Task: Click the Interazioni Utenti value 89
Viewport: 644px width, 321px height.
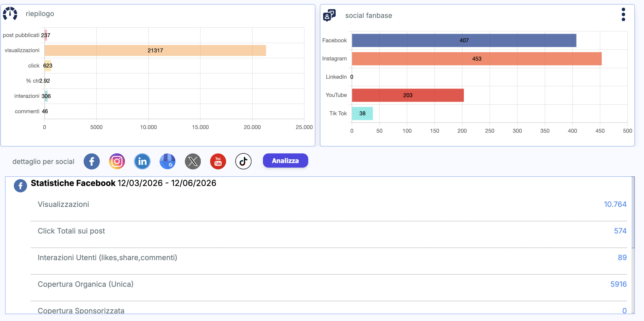Action: [622, 257]
